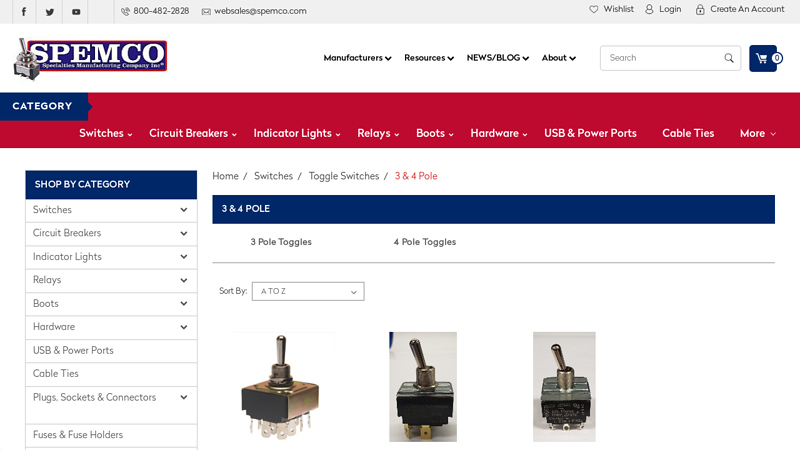Expand Boots chevron in sidebar
The height and width of the screenshot is (450, 800).
[x=184, y=304]
